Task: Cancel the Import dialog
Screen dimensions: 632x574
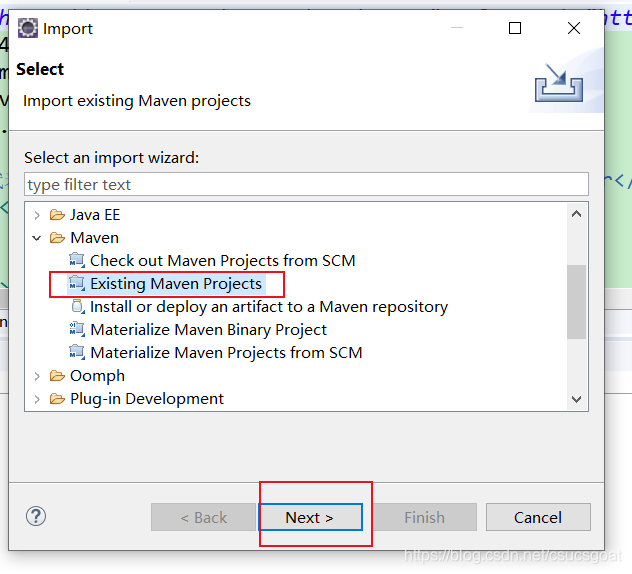Action: (538, 517)
